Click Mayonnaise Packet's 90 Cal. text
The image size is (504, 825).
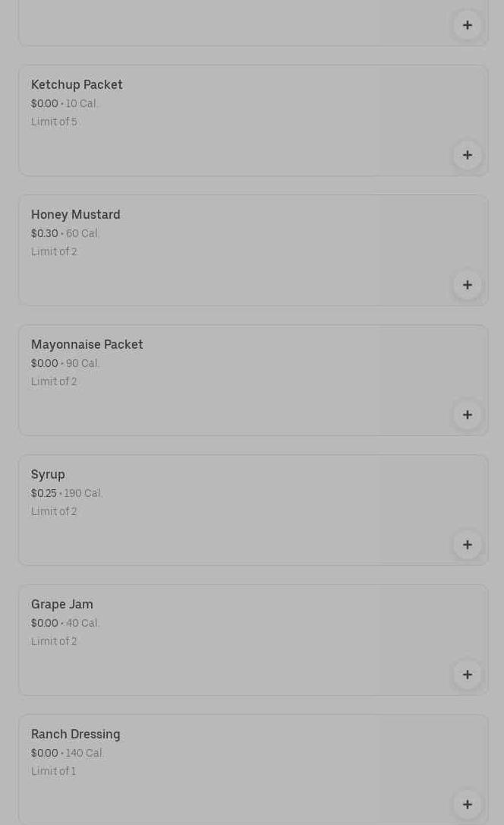tap(83, 363)
